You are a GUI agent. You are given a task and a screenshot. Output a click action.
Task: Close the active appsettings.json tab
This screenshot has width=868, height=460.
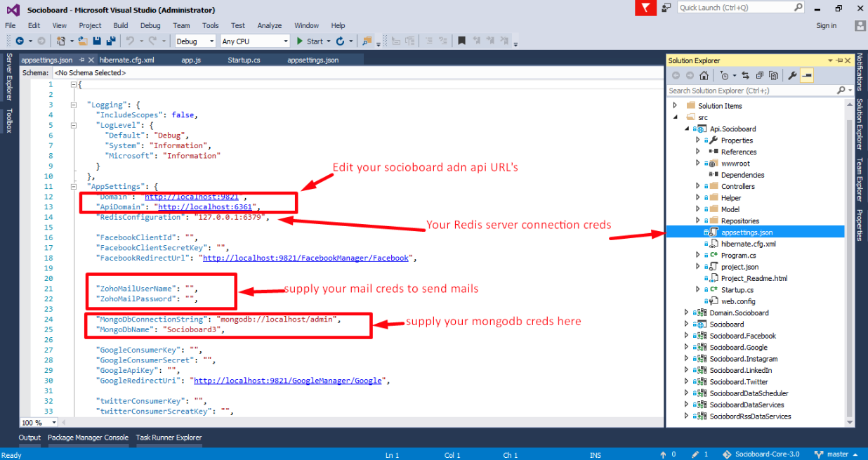(91, 60)
